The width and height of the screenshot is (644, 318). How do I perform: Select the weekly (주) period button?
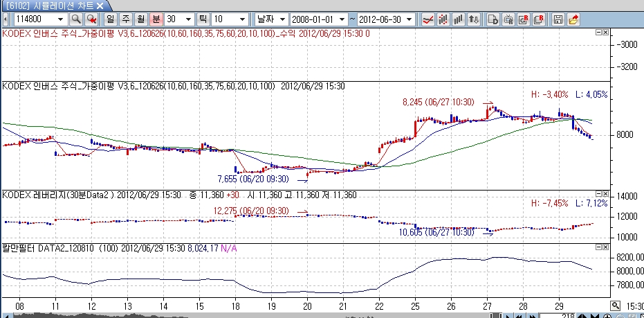[125, 19]
